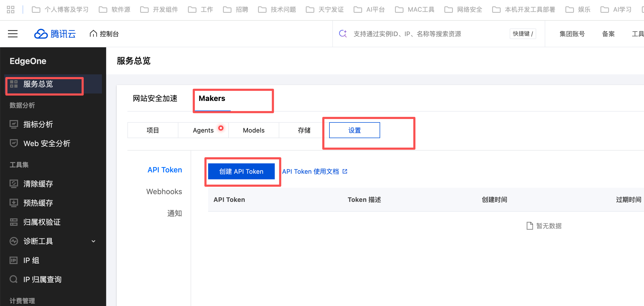644x306 pixels.
Task: Click the 预热缓存 download icon
Action: pyautogui.click(x=14, y=203)
